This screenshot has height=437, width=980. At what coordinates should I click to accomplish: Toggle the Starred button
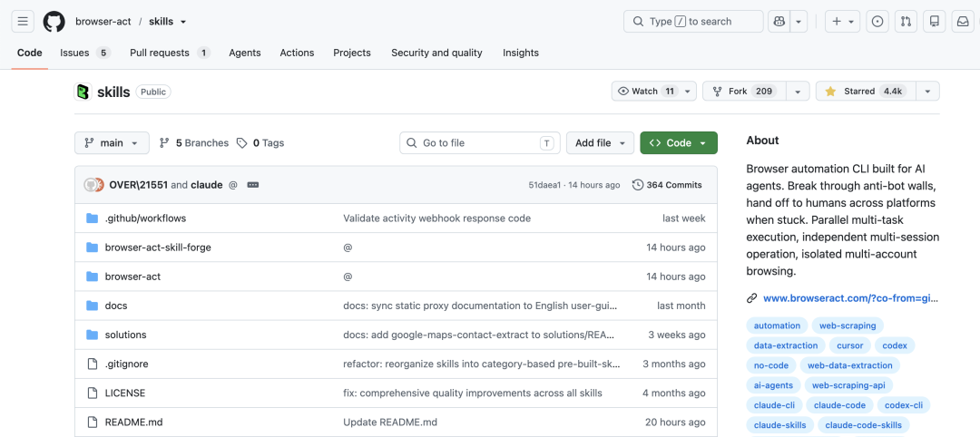click(x=866, y=92)
